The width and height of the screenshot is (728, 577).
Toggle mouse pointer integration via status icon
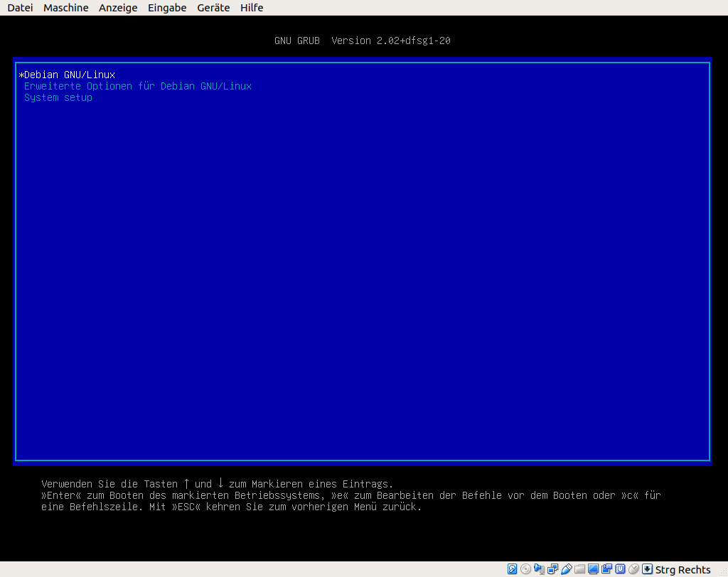click(x=633, y=569)
